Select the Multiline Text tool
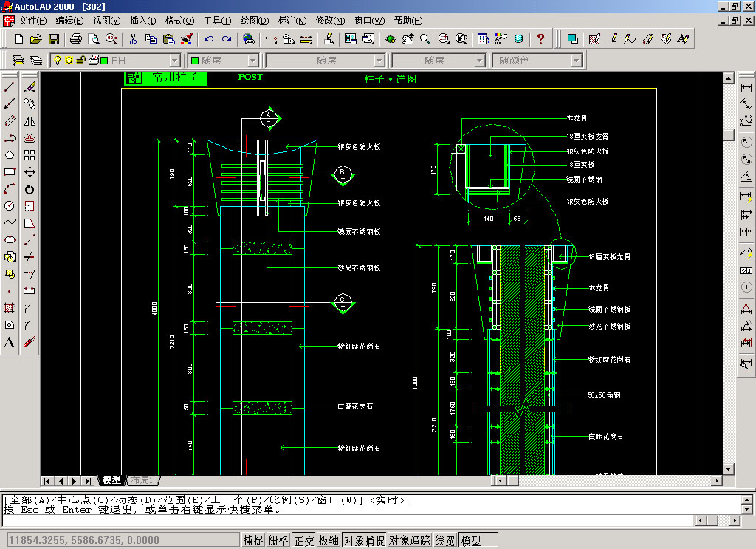 pos(10,342)
